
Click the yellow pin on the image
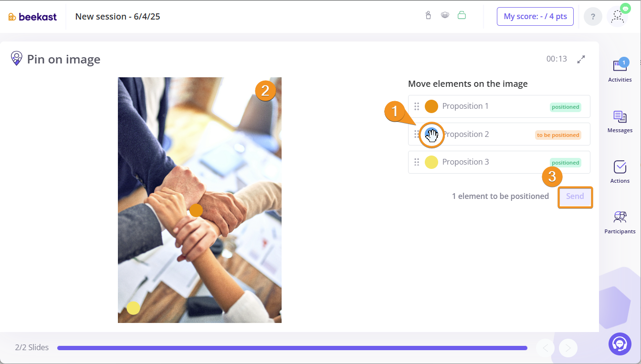coord(133,308)
